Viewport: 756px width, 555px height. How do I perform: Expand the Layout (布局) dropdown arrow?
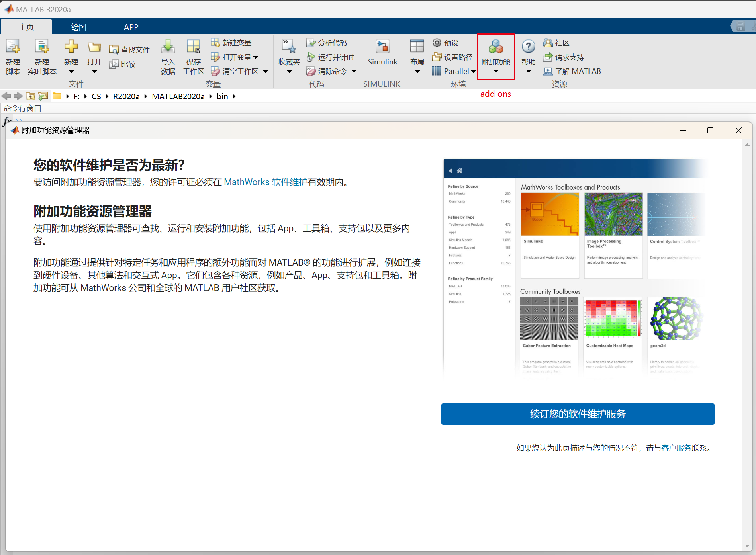tap(417, 72)
